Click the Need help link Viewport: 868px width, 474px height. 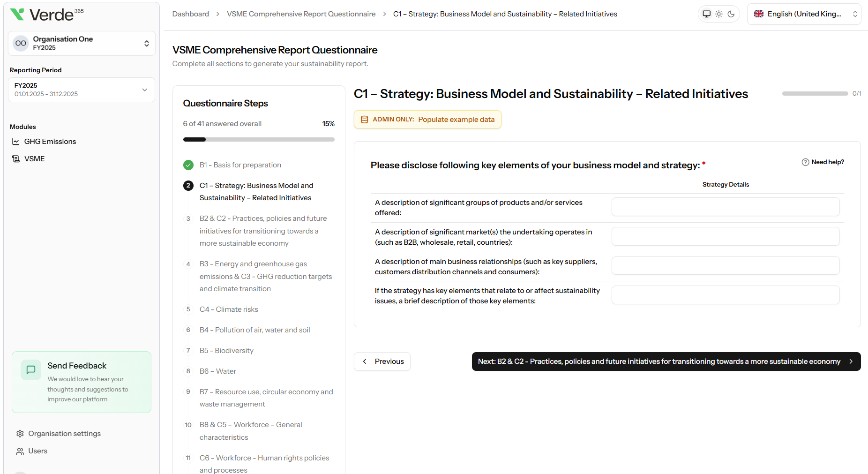tap(823, 162)
